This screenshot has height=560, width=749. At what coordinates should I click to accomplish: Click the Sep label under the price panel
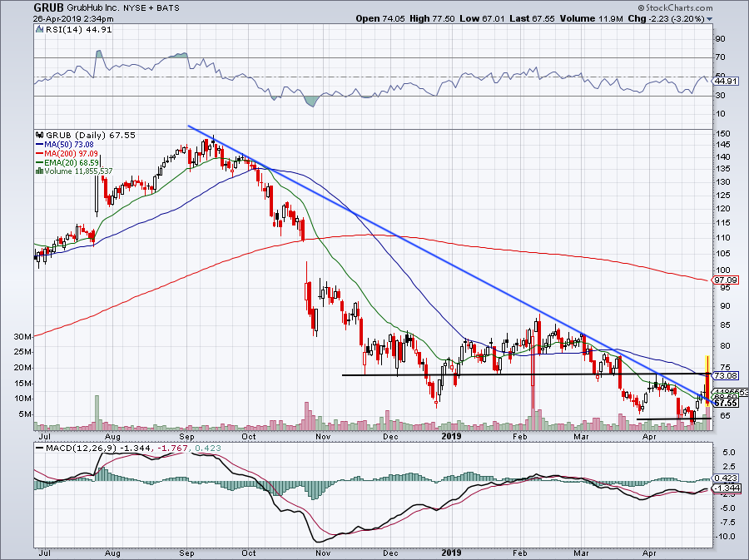[x=186, y=437]
